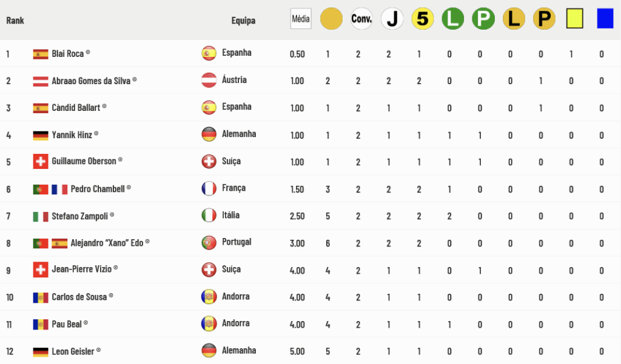The height and width of the screenshot is (364, 621).
Task: Click the Conv. column header icon
Action: (361, 19)
